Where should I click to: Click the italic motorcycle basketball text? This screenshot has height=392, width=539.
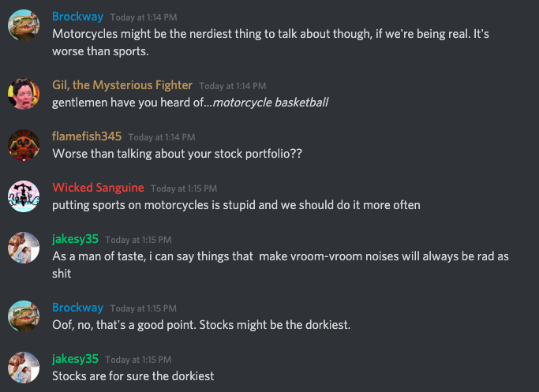271,103
